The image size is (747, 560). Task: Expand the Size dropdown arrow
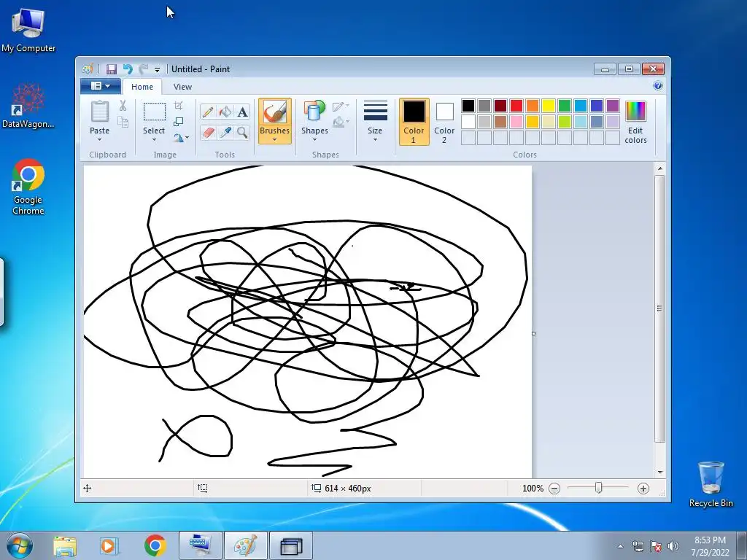pos(376,139)
